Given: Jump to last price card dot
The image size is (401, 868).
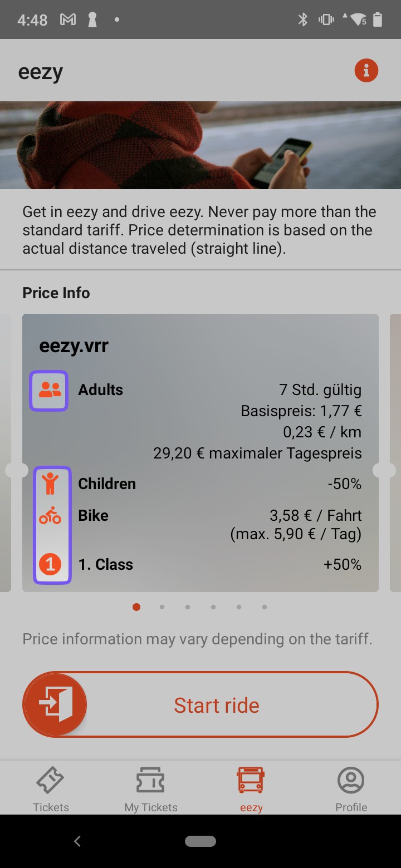Looking at the screenshot, I should pos(265,607).
